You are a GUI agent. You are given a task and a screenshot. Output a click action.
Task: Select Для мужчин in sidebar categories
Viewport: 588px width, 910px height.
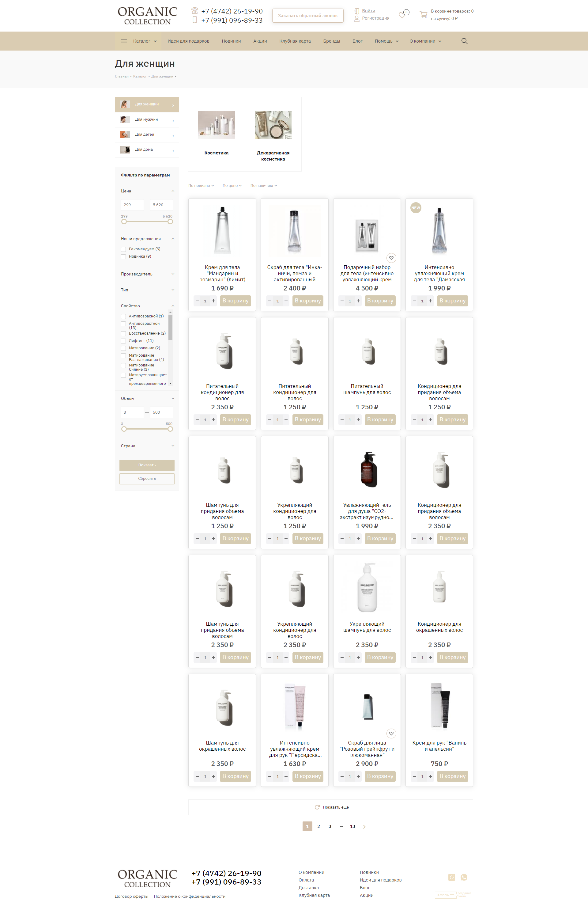click(147, 119)
